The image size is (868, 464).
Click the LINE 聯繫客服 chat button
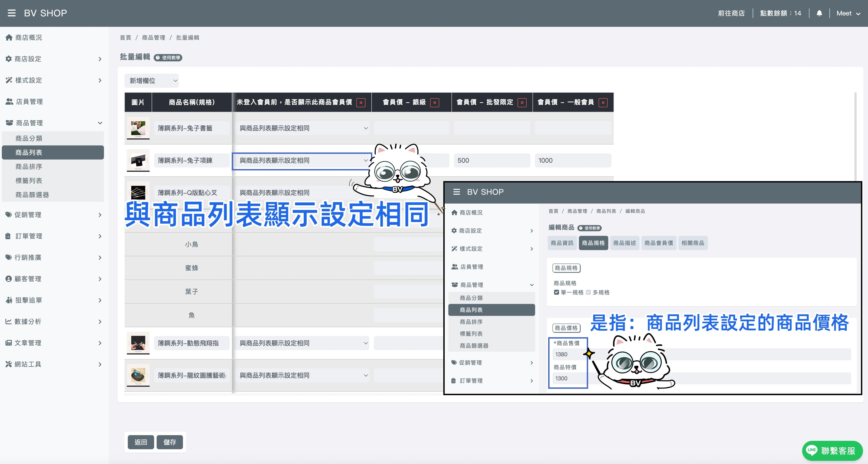point(832,451)
